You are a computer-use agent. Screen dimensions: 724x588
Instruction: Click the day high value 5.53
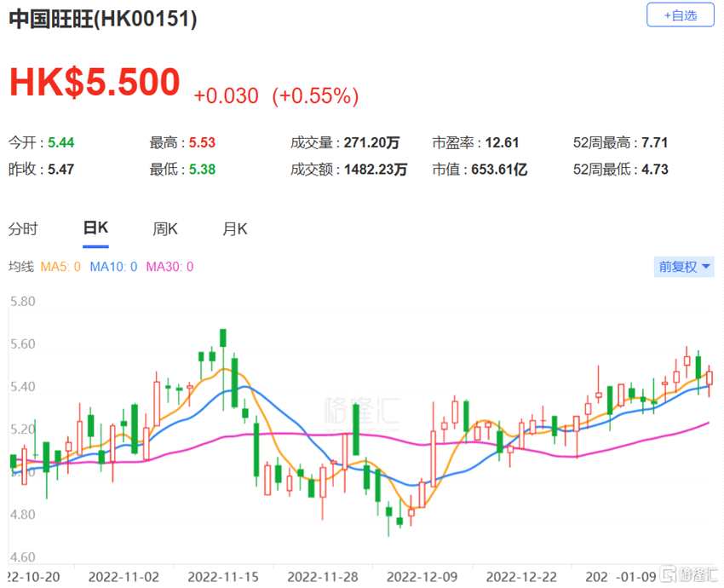202,142
